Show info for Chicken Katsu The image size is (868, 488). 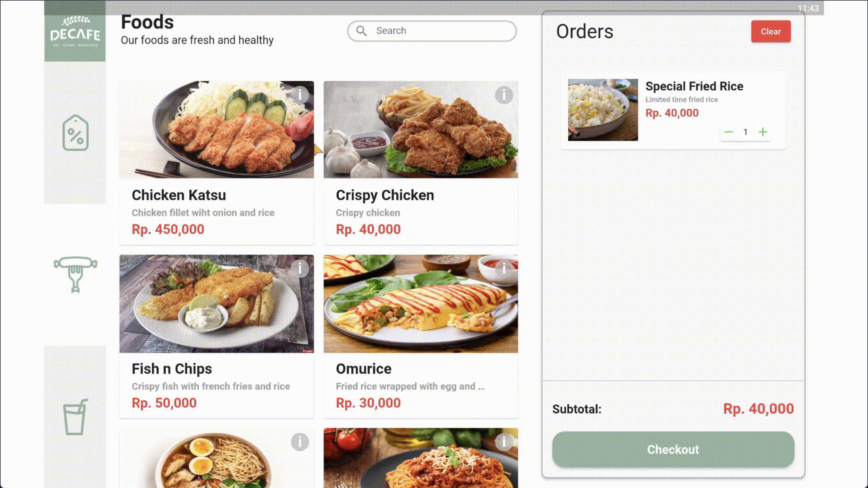[300, 94]
